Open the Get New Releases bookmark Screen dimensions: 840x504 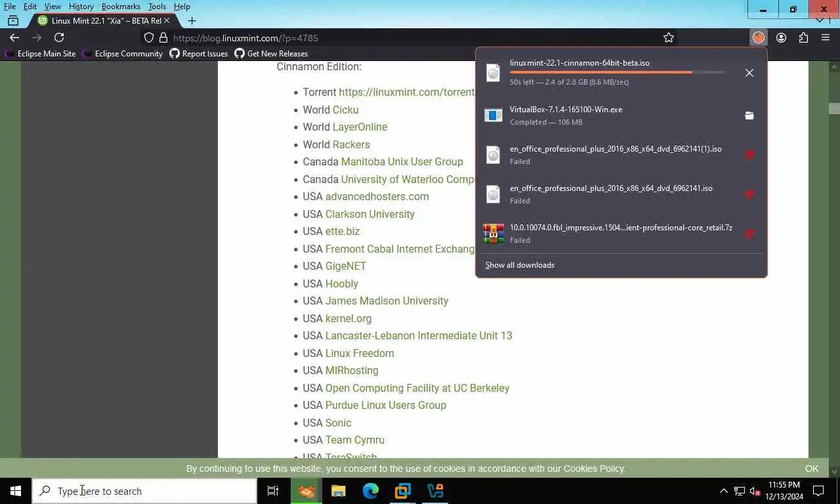pyautogui.click(x=271, y=54)
